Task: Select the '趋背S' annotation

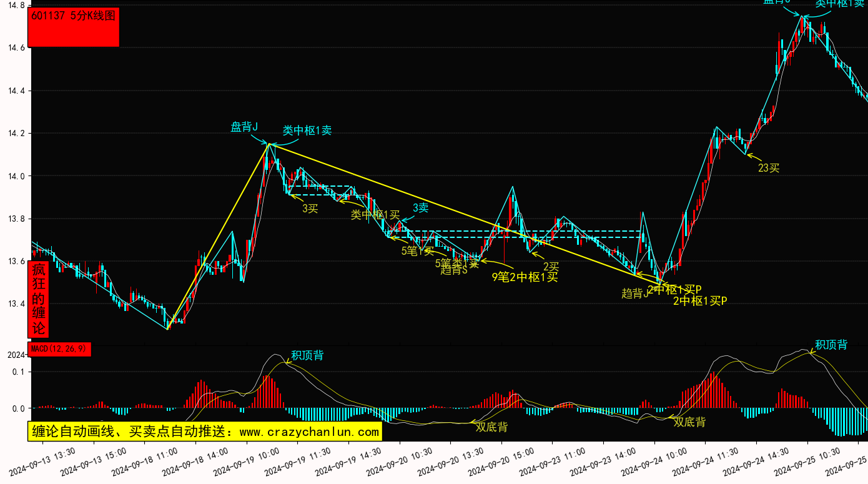Action: 454,270
